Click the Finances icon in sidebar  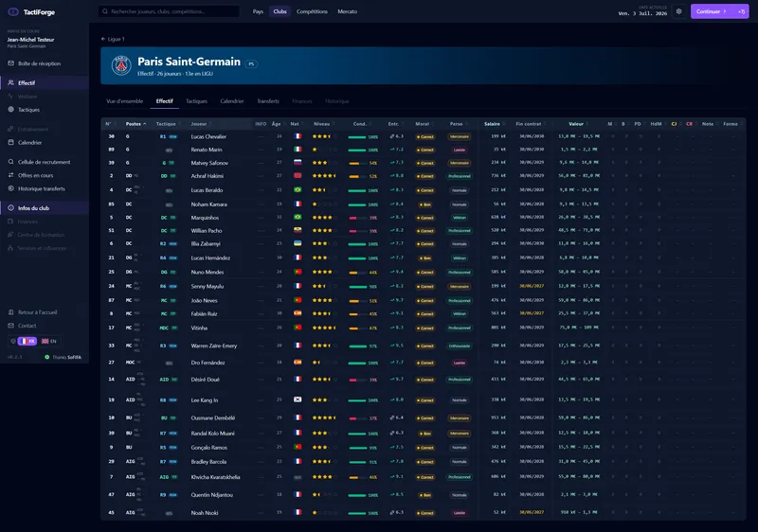point(11,222)
